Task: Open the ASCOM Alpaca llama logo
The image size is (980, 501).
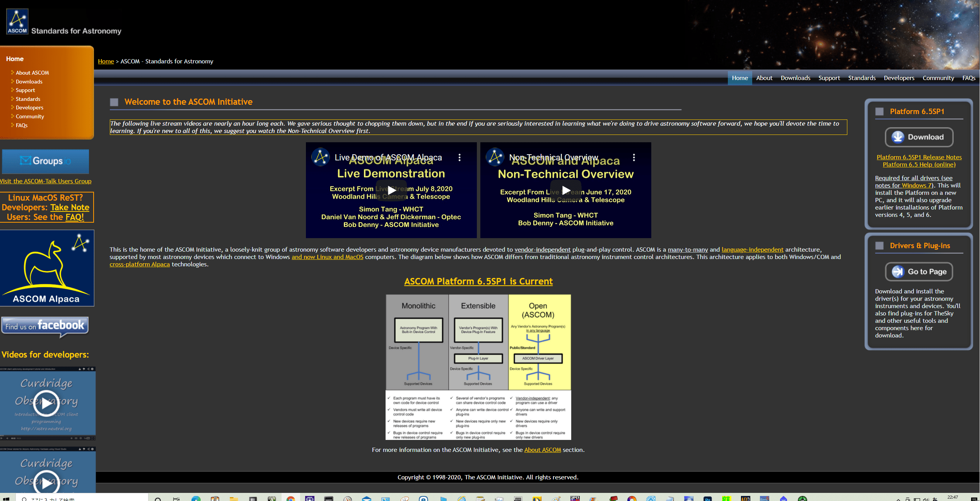Action: [47, 268]
